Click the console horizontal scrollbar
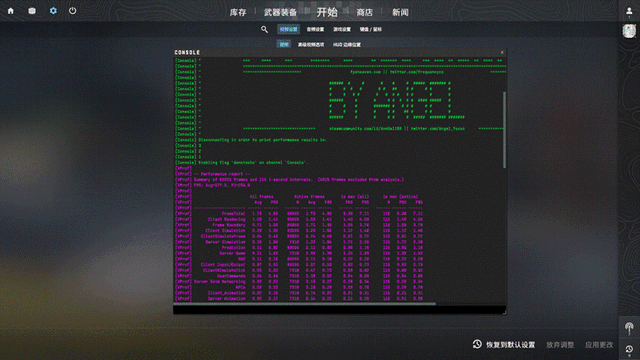 coord(305,304)
